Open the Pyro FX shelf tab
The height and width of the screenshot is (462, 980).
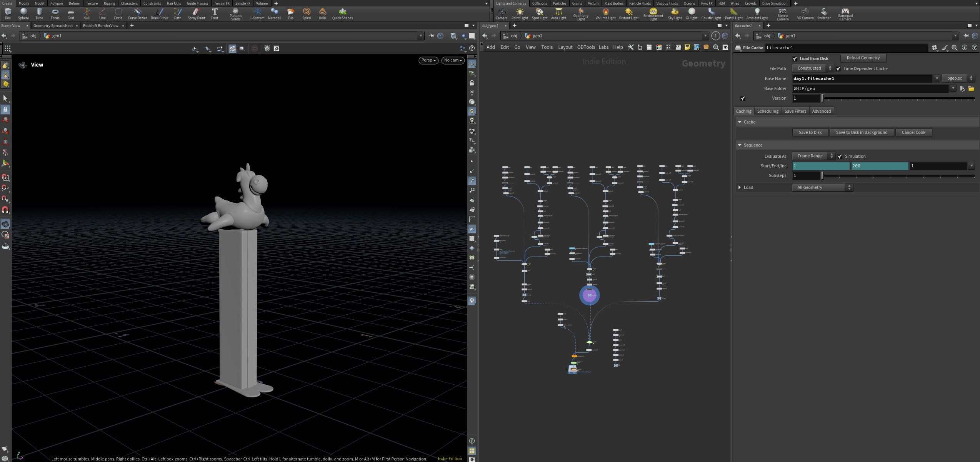707,3
